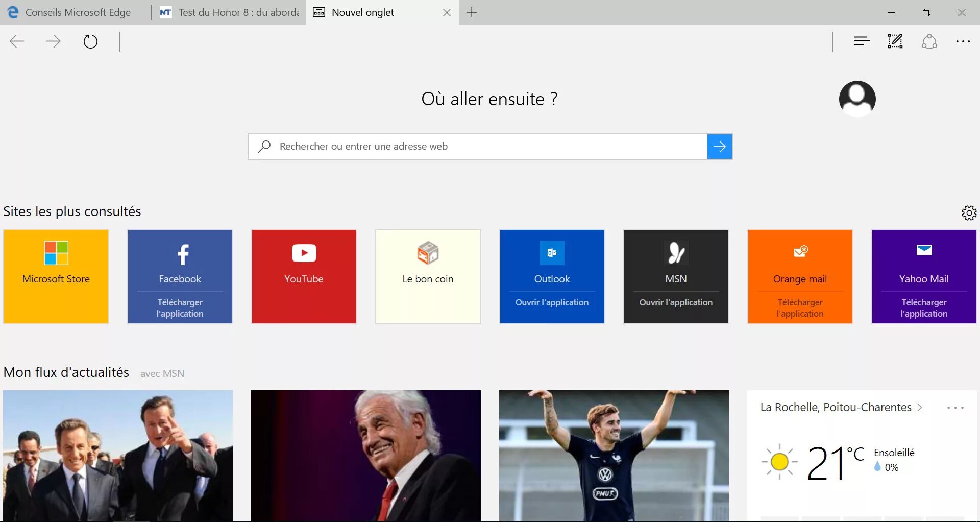Screen dimensions: 980x522
Task: Click the 21 °C temperature reading
Action: pyautogui.click(x=835, y=463)
